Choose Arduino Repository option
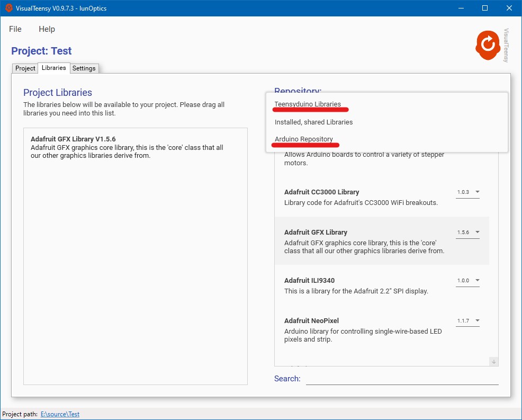The image size is (522, 420). tap(387, 139)
